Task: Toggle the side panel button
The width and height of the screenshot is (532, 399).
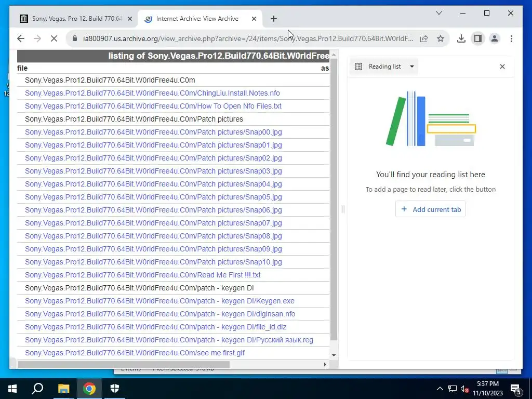Action: (x=478, y=38)
